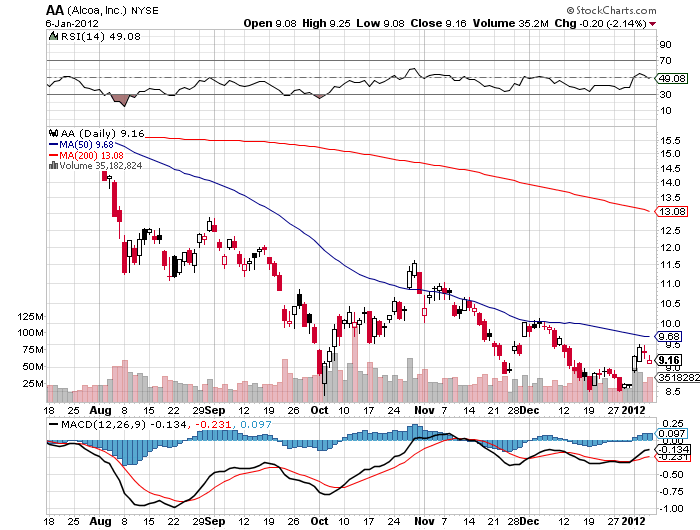
Task: Click the 3518282 volume tag
Action: [677, 378]
